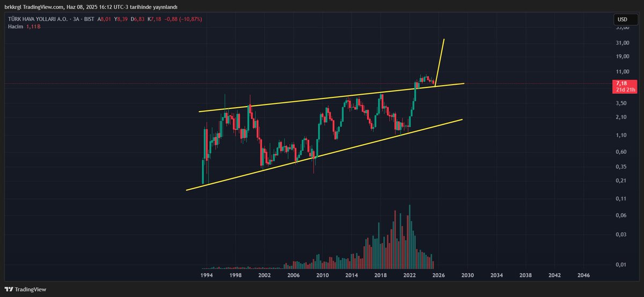Viewport: 644px width, 297px height.
Task: Click the K7,18 close value in header
Action: coord(156,19)
